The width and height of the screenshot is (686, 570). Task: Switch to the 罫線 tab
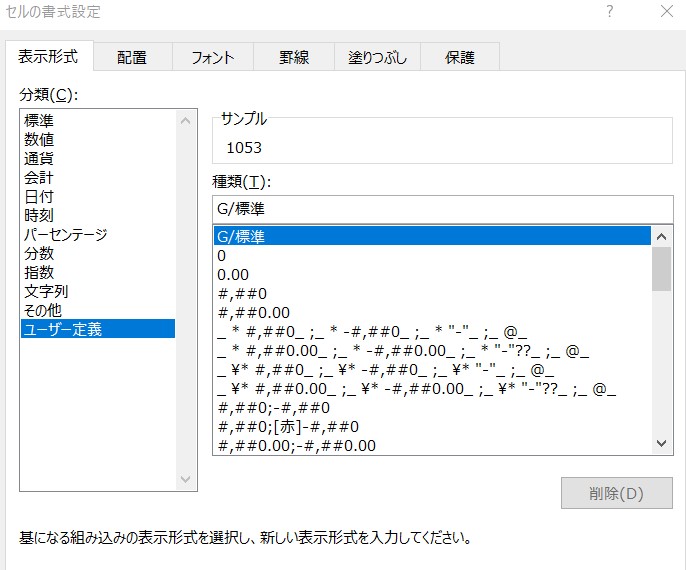[294, 57]
